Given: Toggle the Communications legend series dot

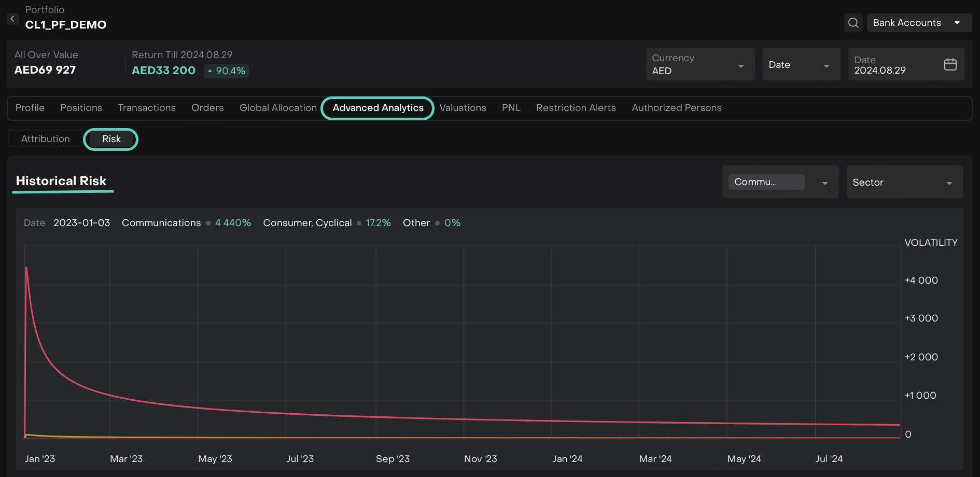Looking at the screenshot, I should click(208, 223).
